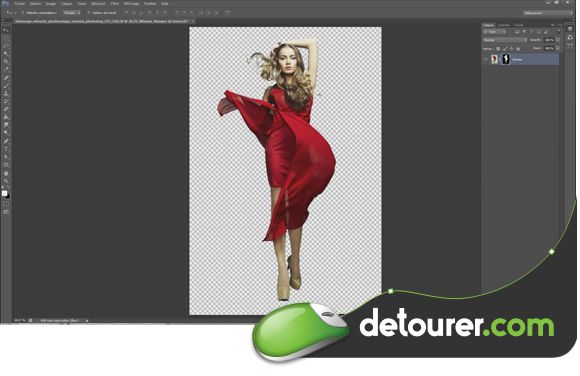Screen dimensions: 580x376
Task: Toggle Quick Mask mode in toolbox
Action: [x=6, y=204]
